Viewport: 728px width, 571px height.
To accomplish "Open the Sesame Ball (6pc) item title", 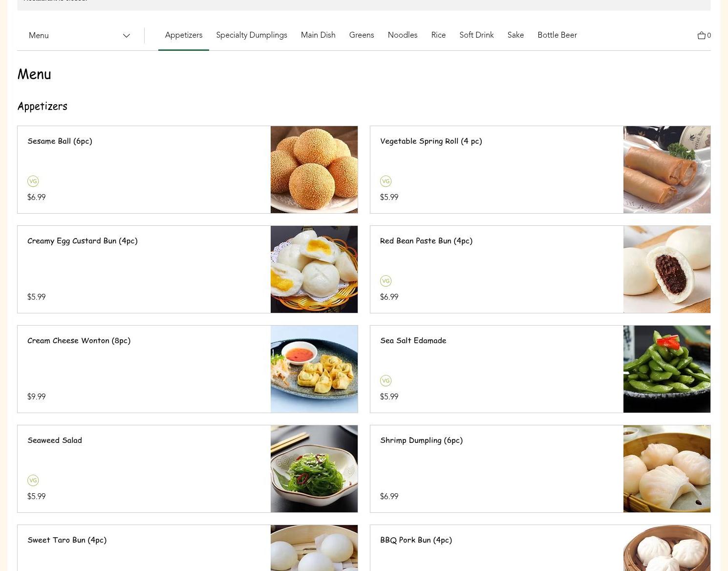I will [x=60, y=141].
